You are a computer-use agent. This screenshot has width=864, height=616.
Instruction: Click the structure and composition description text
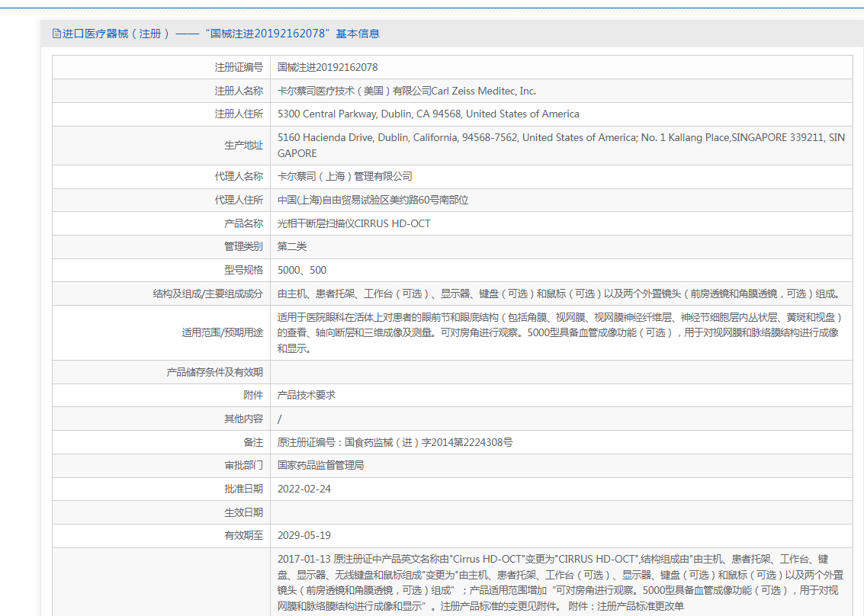(559, 294)
